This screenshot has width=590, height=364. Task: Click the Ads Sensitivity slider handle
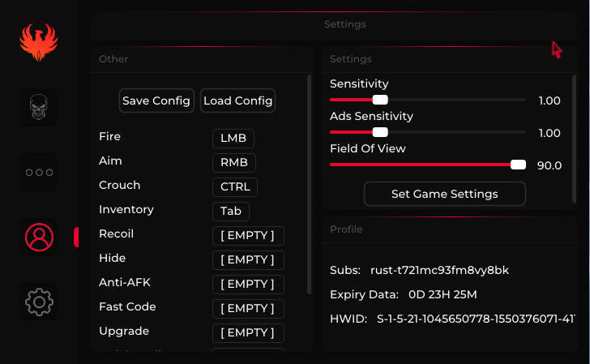point(380,132)
